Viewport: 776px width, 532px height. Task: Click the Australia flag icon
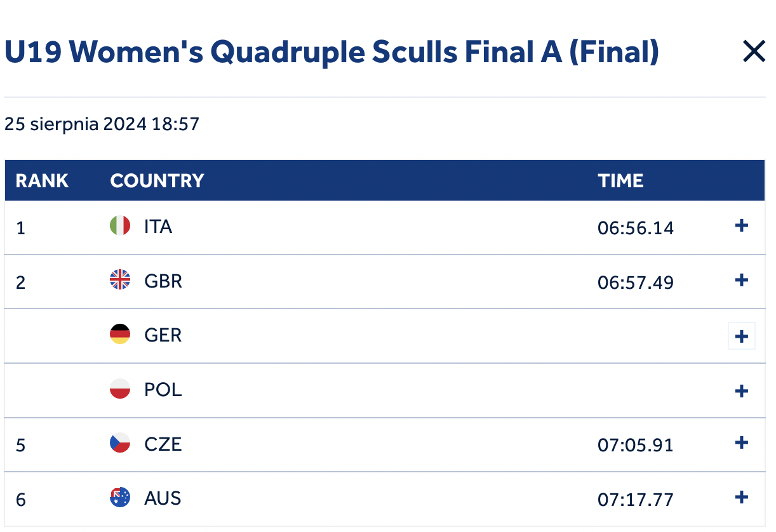120,497
